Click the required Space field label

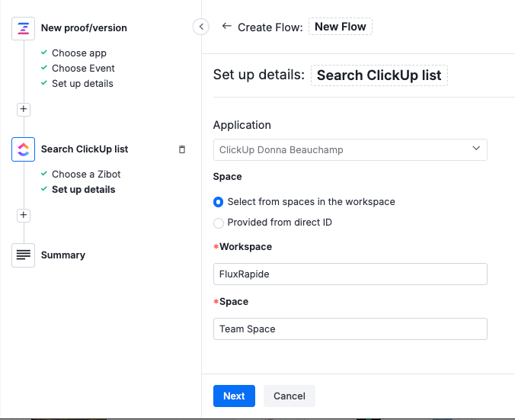tap(234, 302)
